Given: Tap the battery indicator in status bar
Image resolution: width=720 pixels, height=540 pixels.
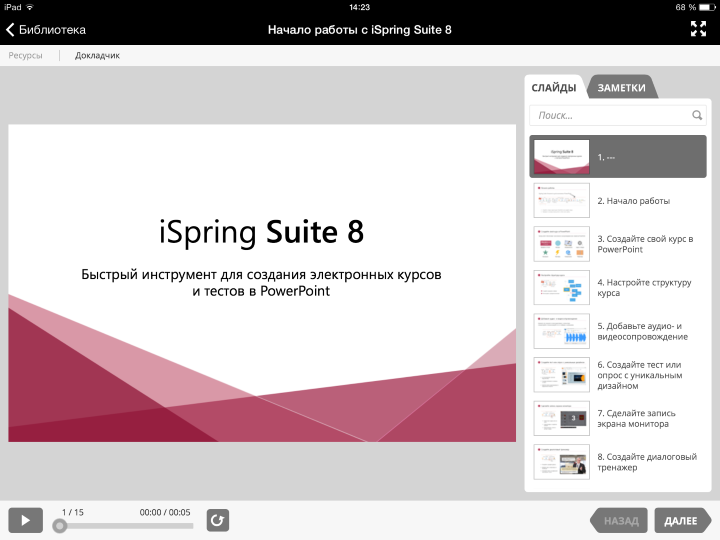Looking at the screenshot, I should click(x=707, y=7).
